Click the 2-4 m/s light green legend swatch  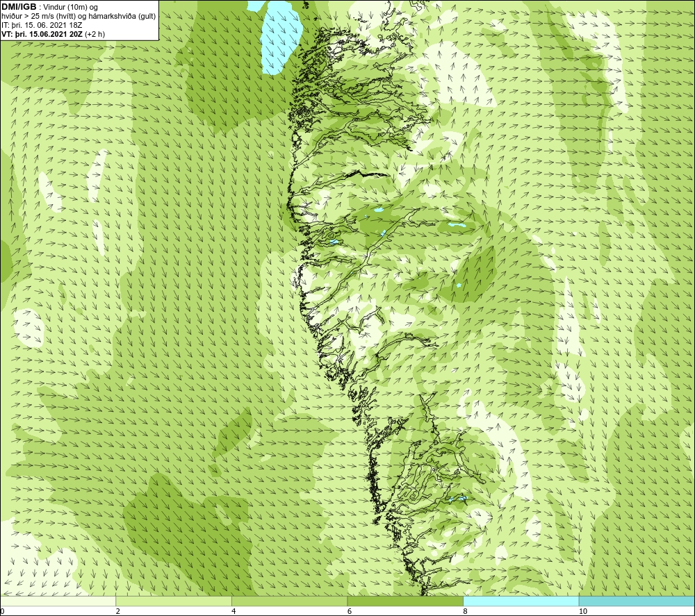(x=174, y=601)
